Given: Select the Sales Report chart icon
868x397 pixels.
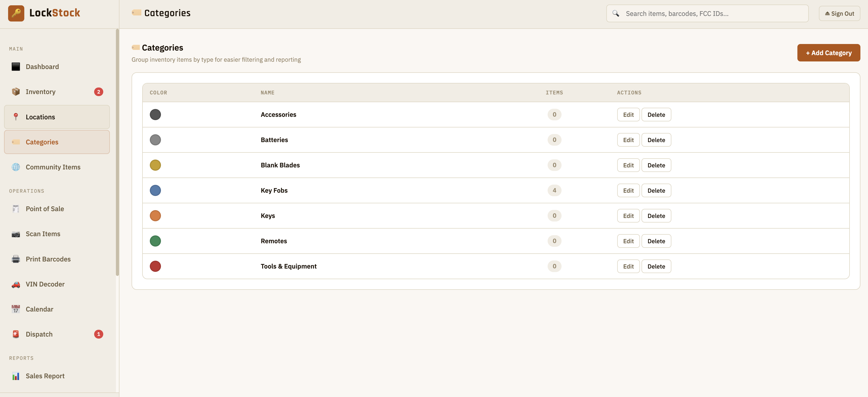Looking at the screenshot, I should 16,376.
